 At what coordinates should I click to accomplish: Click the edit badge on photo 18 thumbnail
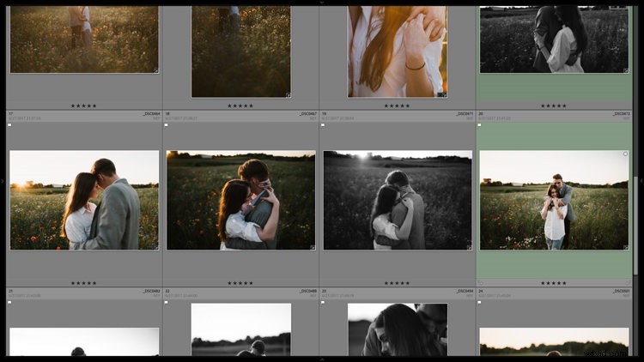click(x=313, y=248)
